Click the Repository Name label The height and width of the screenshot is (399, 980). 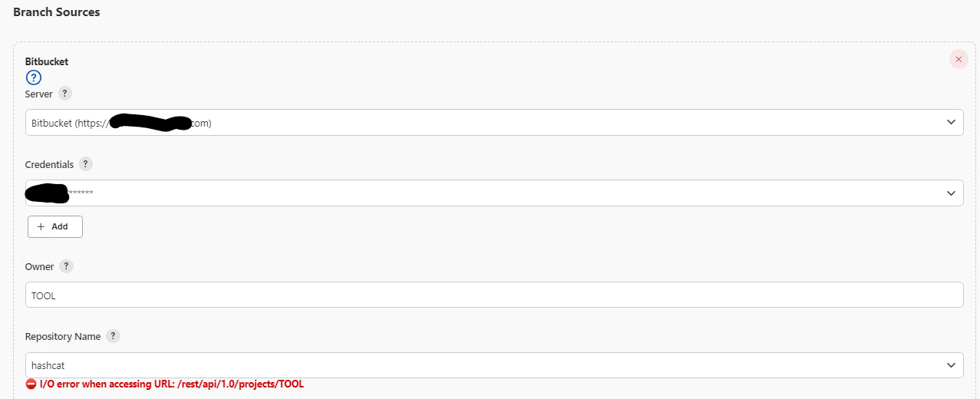point(63,336)
